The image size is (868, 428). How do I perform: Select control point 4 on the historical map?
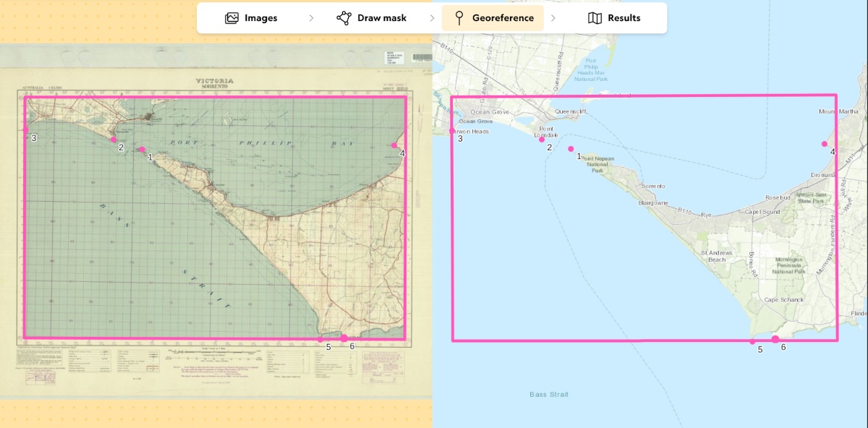[394, 145]
